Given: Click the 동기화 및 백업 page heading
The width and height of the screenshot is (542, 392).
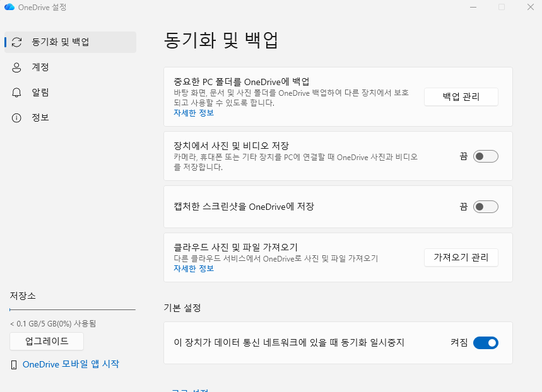Looking at the screenshot, I should pyautogui.click(x=221, y=40).
